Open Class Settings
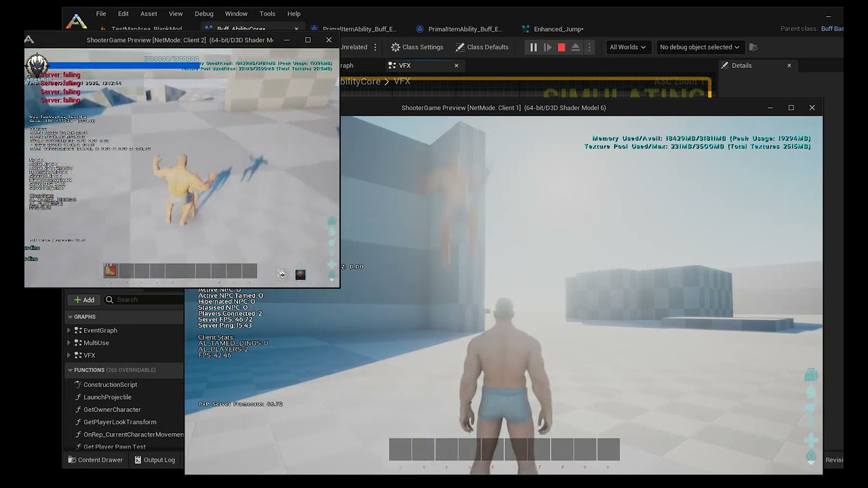This screenshot has height=488, width=868. [417, 47]
